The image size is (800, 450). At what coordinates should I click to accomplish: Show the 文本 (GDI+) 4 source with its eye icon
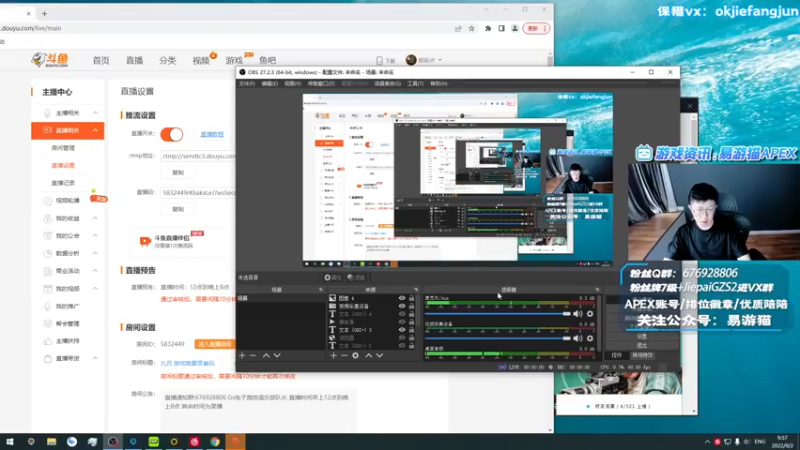(402, 314)
